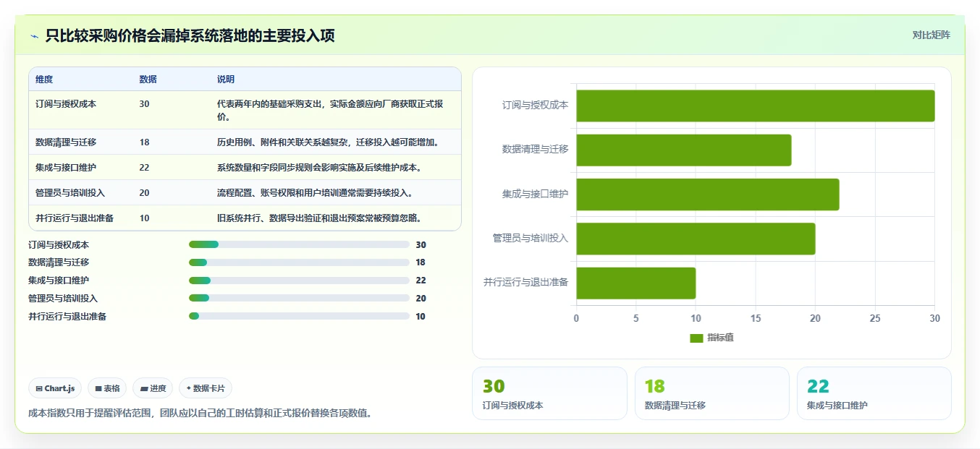This screenshot has height=449, width=980.
Task: Click the value 10 beside the last progress bar
Action: [421, 317]
